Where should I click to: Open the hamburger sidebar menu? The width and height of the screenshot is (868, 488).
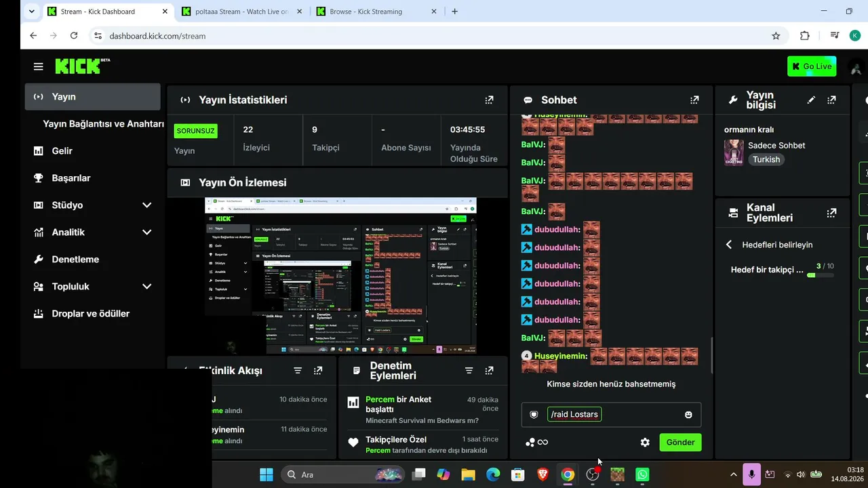(39, 66)
